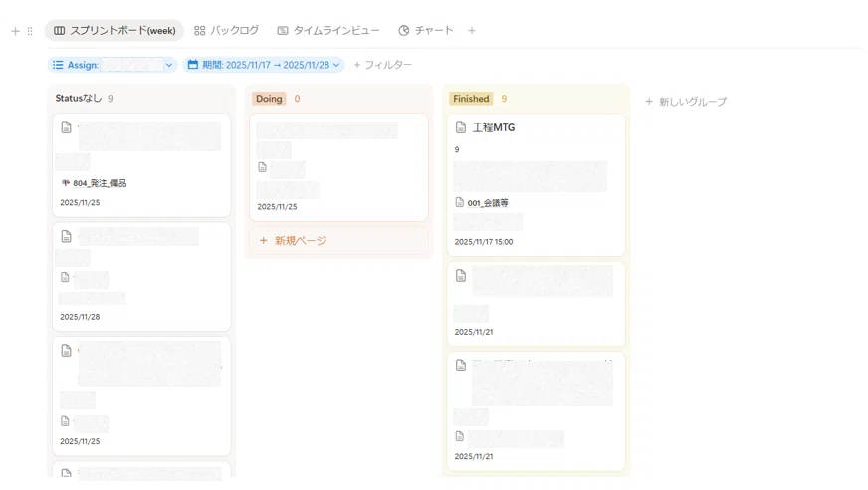The height and width of the screenshot is (490, 868).
Task: Click date 2025/11/17 15:00 on 工程MTG card
Action: [483, 242]
